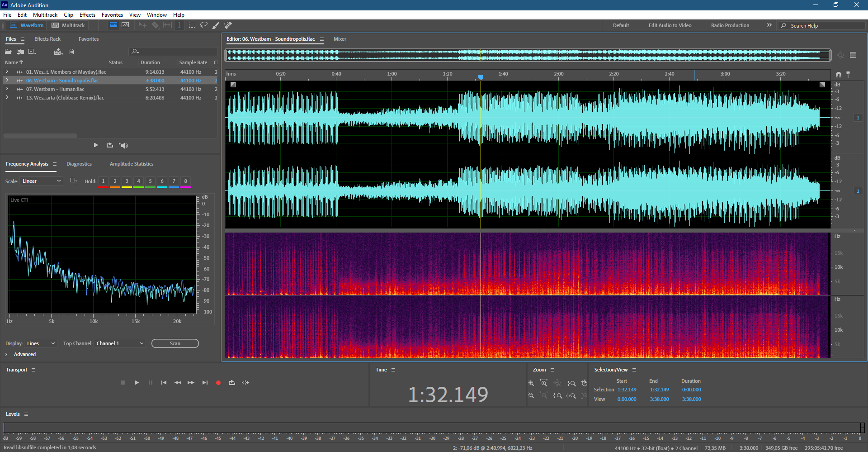Click Hold button 1
The image size is (868, 452).
(103, 181)
